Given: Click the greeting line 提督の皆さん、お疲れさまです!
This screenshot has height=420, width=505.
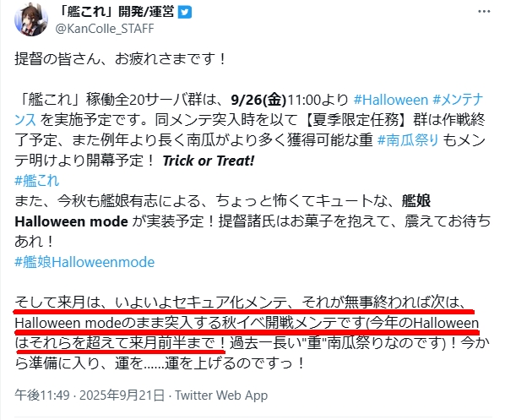Looking at the screenshot, I should pos(121,59).
